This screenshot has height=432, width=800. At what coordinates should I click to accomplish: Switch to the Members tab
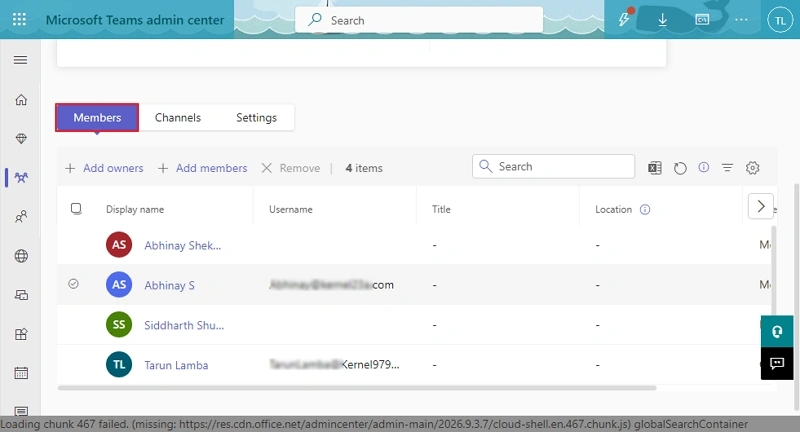pos(97,117)
